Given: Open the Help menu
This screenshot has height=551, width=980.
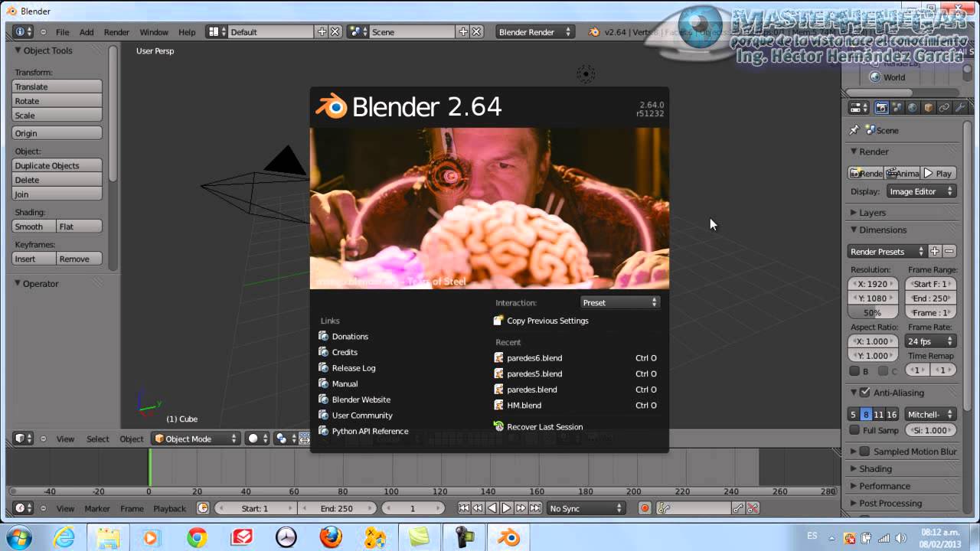Looking at the screenshot, I should coord(187,32).
